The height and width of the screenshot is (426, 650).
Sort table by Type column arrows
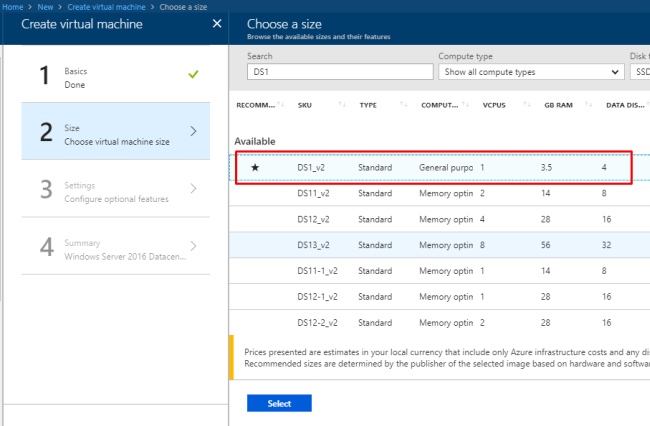click(x=403, y=104)
